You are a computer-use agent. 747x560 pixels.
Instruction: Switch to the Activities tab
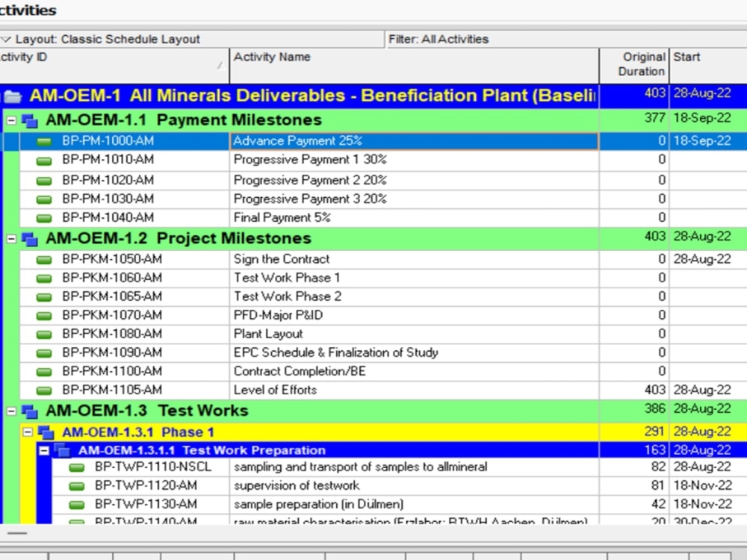pyautogui.click(x=28, y=10)
